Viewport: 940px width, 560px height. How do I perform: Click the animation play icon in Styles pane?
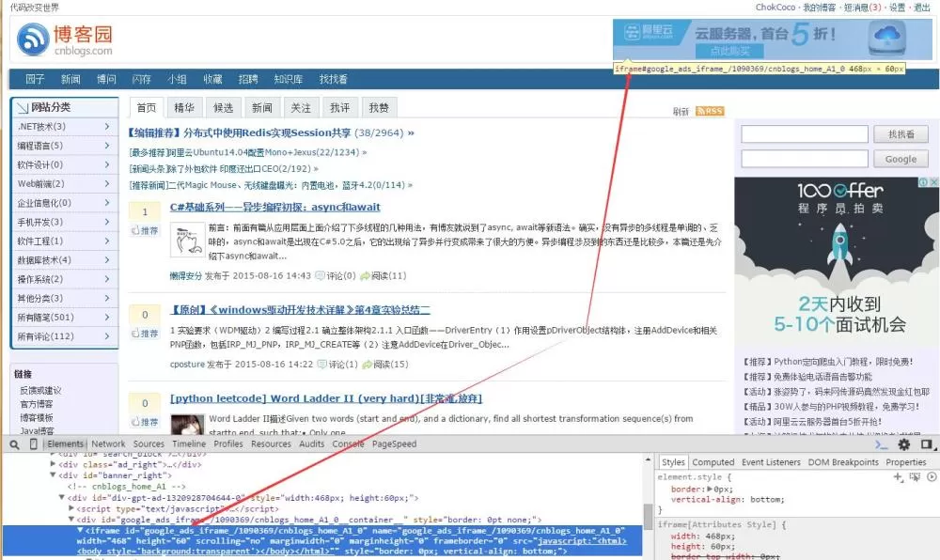pos(932,476)
